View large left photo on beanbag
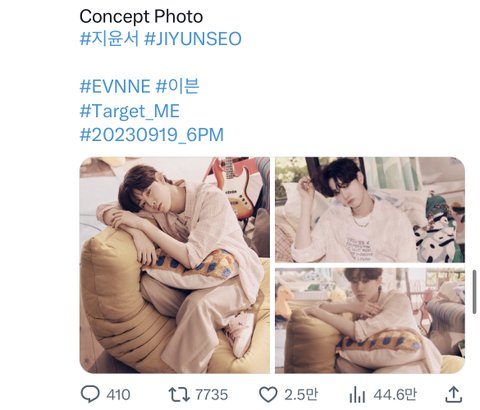This screenshot has height=410, width=480. (175, 265)
